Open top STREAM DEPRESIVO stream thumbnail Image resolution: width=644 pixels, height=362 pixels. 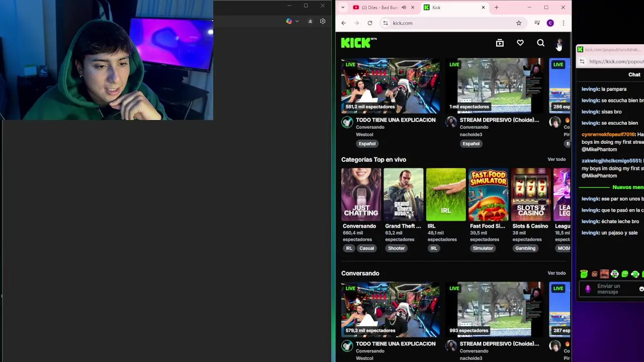[494, 85]
